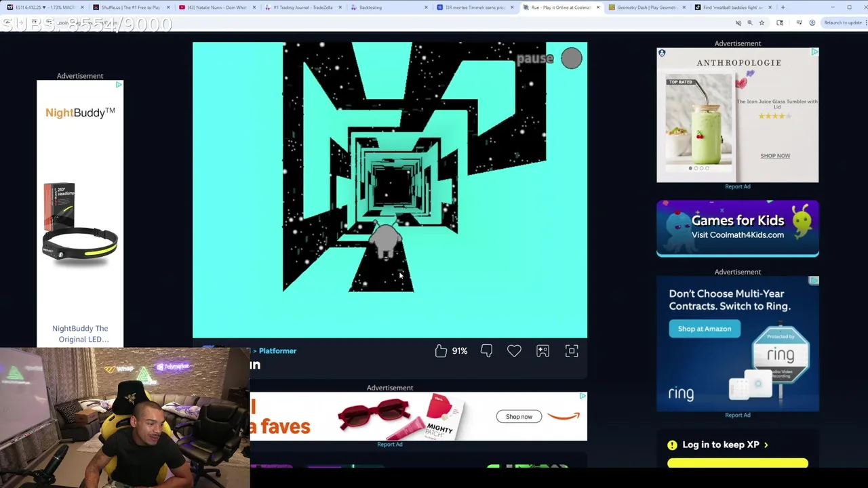Dislike the game with thumbs down
This screenshot has height=488, width=868.
coord(486,351)
